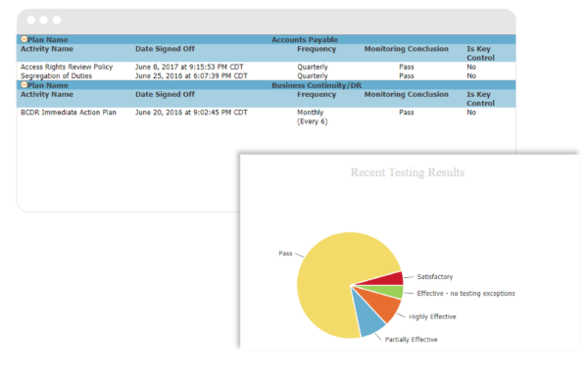Click the Accounts Payable plan title
588x378 pixels.
click(x=305, y=40)
